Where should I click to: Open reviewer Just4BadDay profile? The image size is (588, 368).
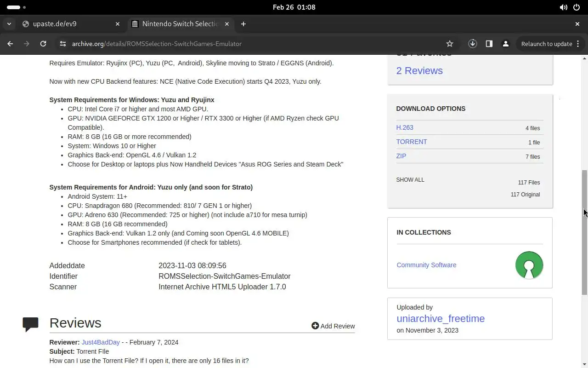tap(101, 342)
